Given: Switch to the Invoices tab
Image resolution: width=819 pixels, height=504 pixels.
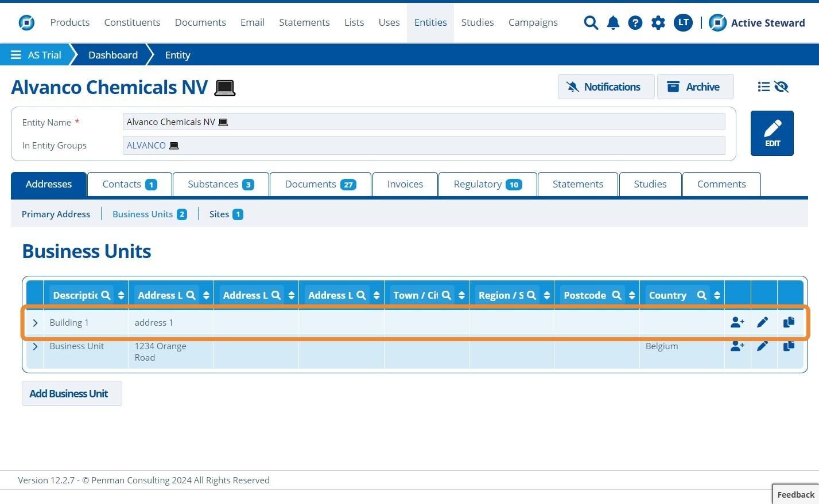Looking at the screenshot, I should [405, 184].
